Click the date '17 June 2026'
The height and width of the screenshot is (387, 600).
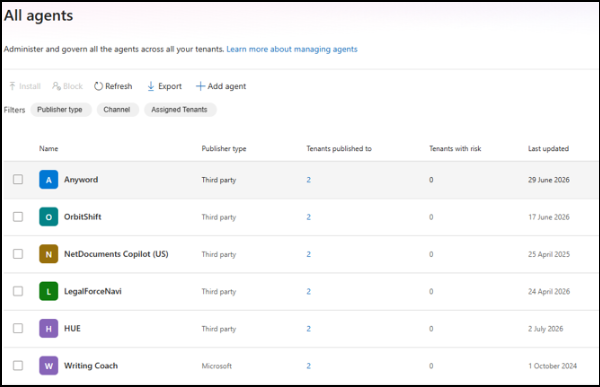click(x=549, y=217)
